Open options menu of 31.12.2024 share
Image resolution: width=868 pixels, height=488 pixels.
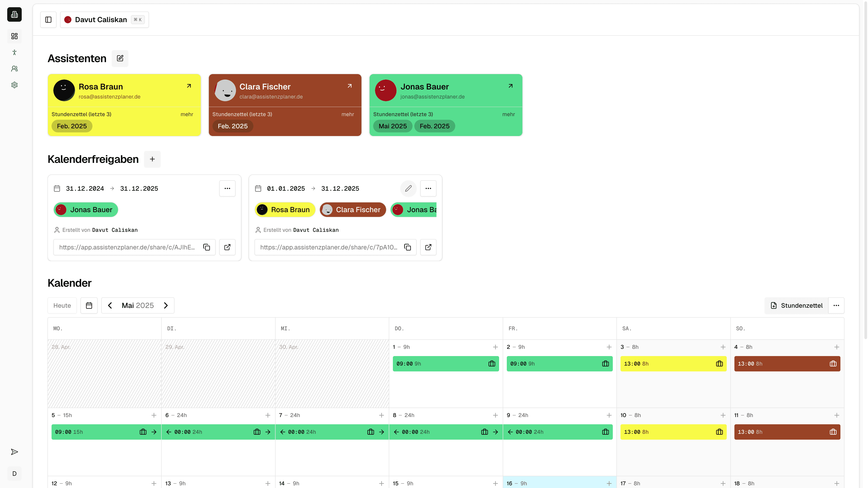click(227, 188)
